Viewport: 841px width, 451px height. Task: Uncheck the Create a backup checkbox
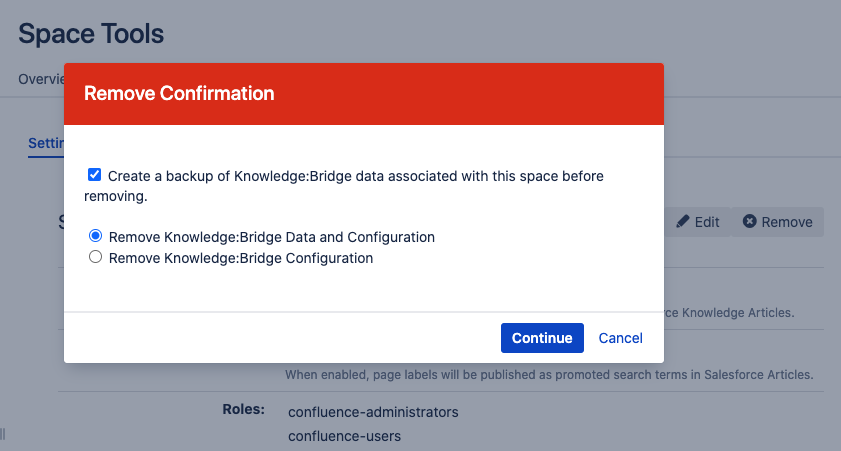[x=95, y=175]
